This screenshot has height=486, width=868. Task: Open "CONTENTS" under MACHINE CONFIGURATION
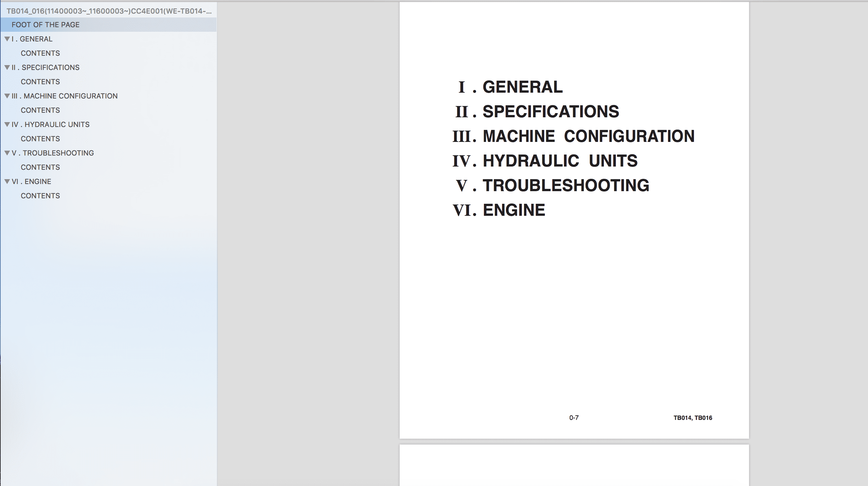(x=41, y=110)
